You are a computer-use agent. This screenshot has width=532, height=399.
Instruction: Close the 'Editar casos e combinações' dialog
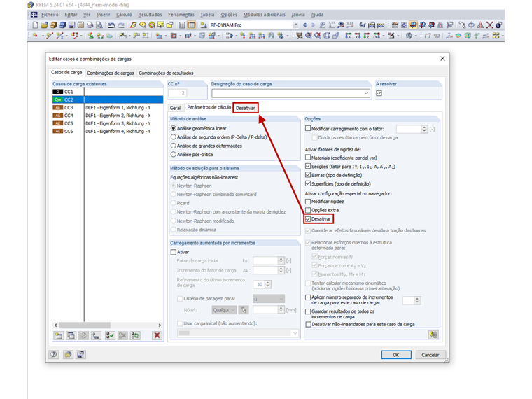(x=442, y=59)
